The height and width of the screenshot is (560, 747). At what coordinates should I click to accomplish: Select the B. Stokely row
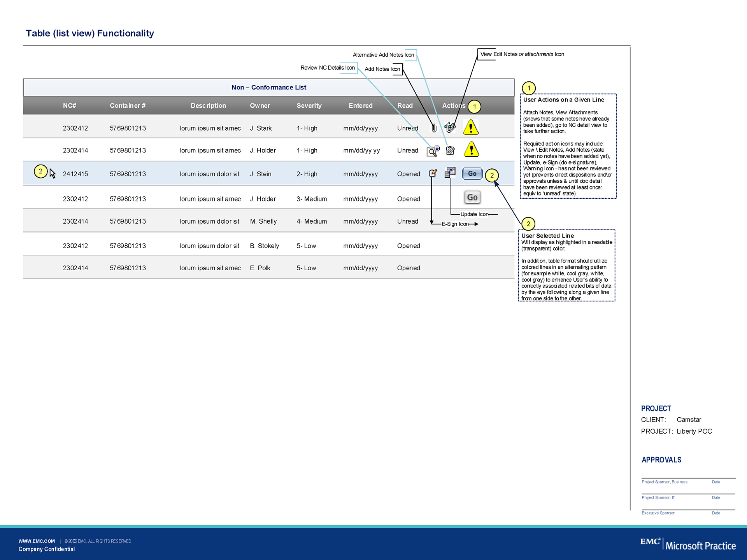[x=264, y=246]
